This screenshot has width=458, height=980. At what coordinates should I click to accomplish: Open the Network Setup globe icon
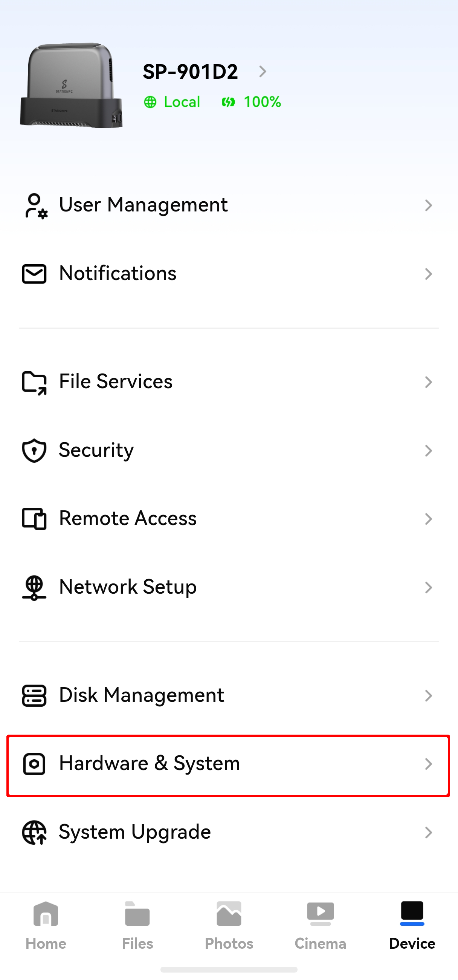tap(34, 588)
